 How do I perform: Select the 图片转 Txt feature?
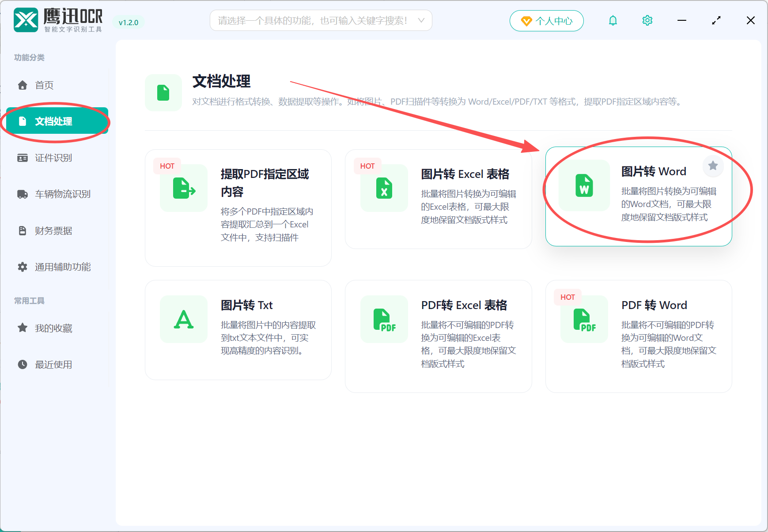point(238,329)
